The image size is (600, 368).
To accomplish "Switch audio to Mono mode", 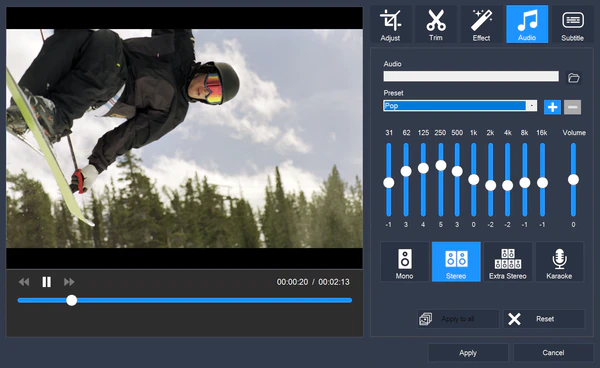I will point(405,262).
